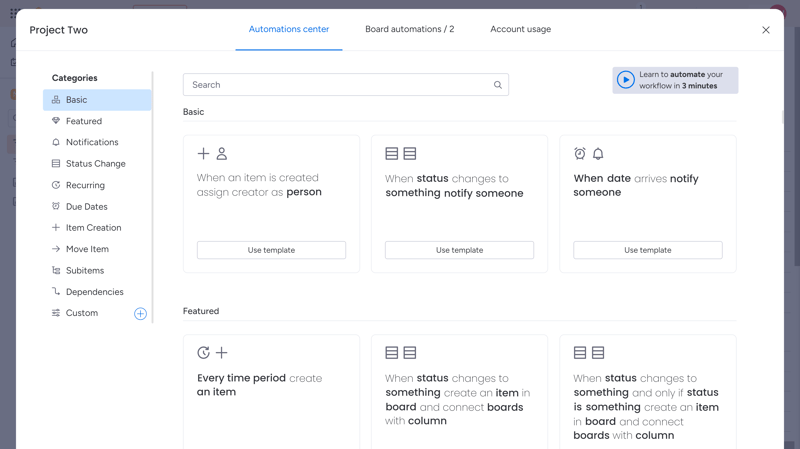Play the automate workflow tutorial video
The image size is (800, 449).
[626, 80]
